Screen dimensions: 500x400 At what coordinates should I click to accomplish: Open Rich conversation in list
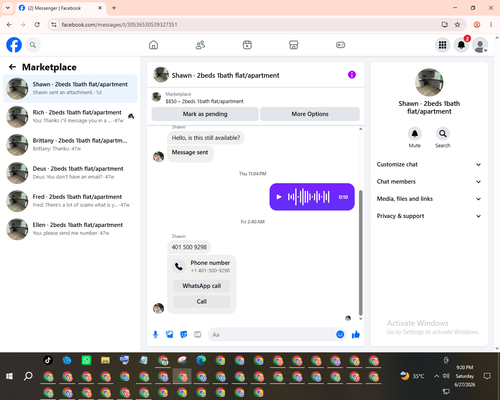point(70,117)
